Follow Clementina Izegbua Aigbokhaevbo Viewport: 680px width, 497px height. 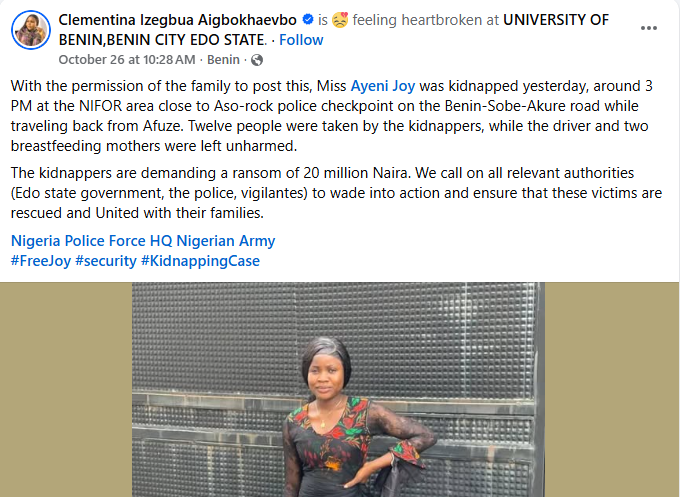[301, 40]
